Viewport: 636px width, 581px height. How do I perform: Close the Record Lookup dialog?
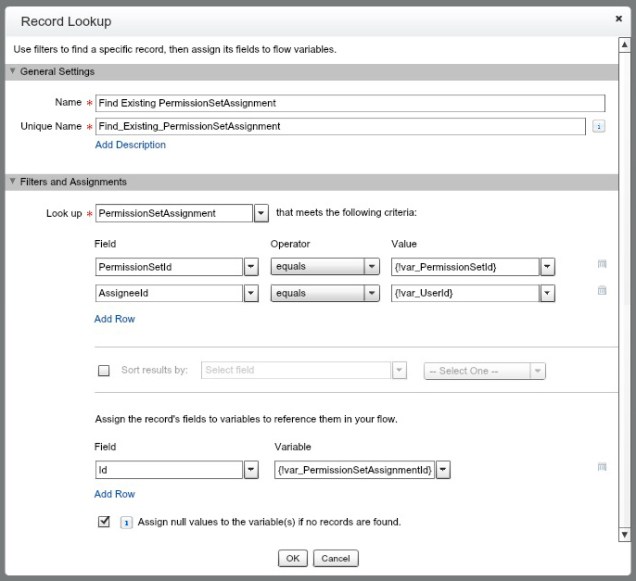[x=618, y=19]
